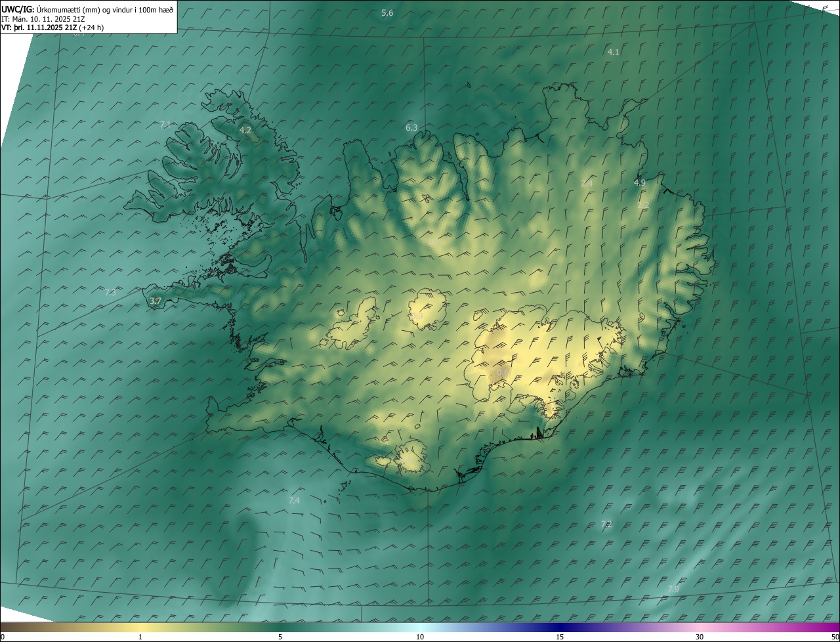Image resolution: width=840 pixels, height=642 pixels.
Task: Click the 7.2 value in the southeast sea
Action: click(x=606, y=524)
